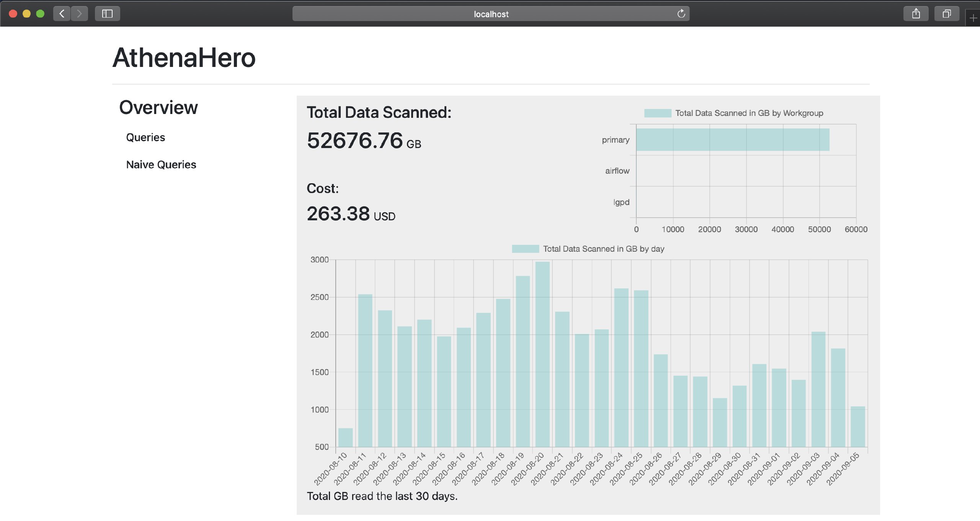Open the Queries sidebar link
This screenshot has height=521, width=980.
point(145,137)
